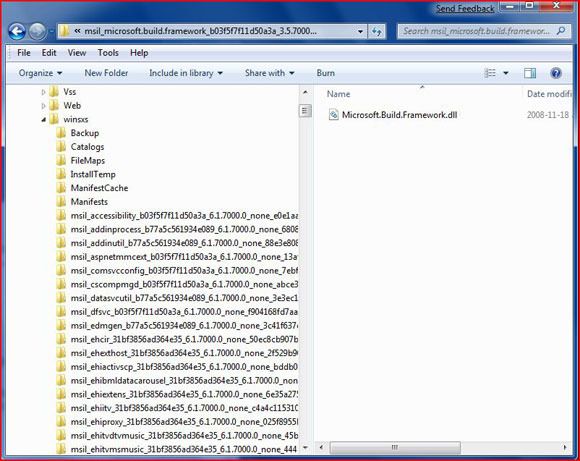Open the Organize dropdown
580x461 pixels.
click(40, 73)
